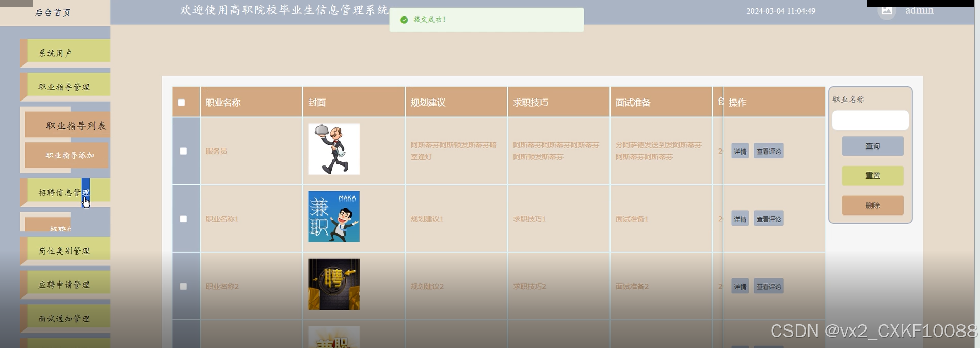The image size is (980, 348).
Task: Open 后台首页 in the sidebar
Action: pos(53,12)
